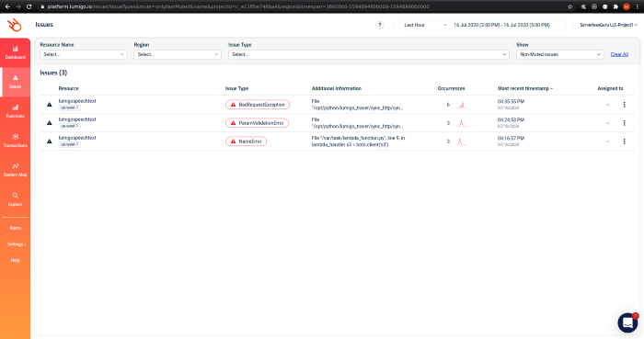Click warning icon of ParamValidationError row
Viewport: 644px width, 339px height.
pyautogui.click(x=50, y=123)
